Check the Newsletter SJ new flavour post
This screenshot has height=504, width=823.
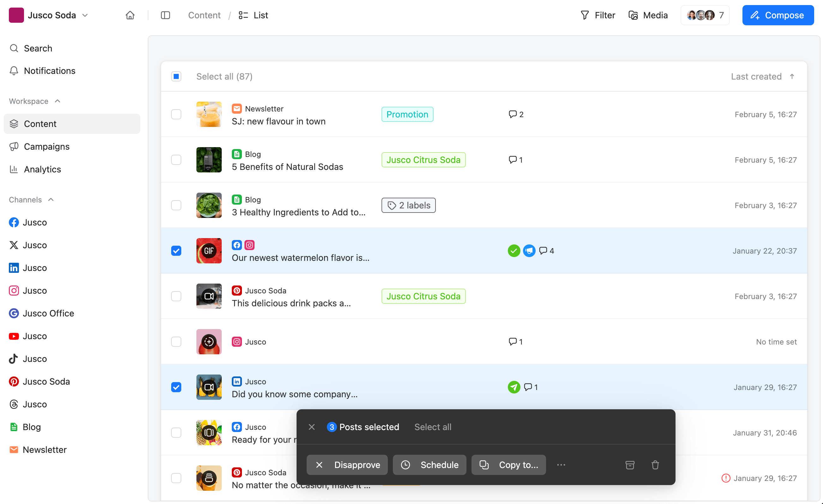(x=176, y=114)
